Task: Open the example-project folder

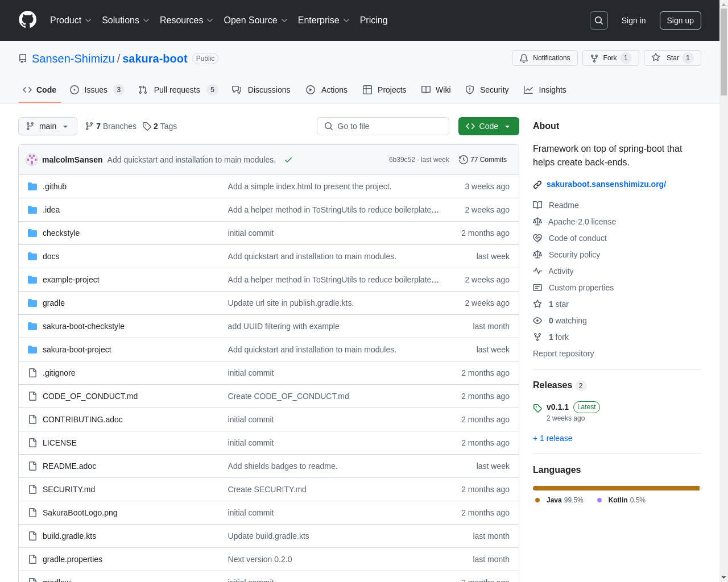Action: click(x=71, y=280)
